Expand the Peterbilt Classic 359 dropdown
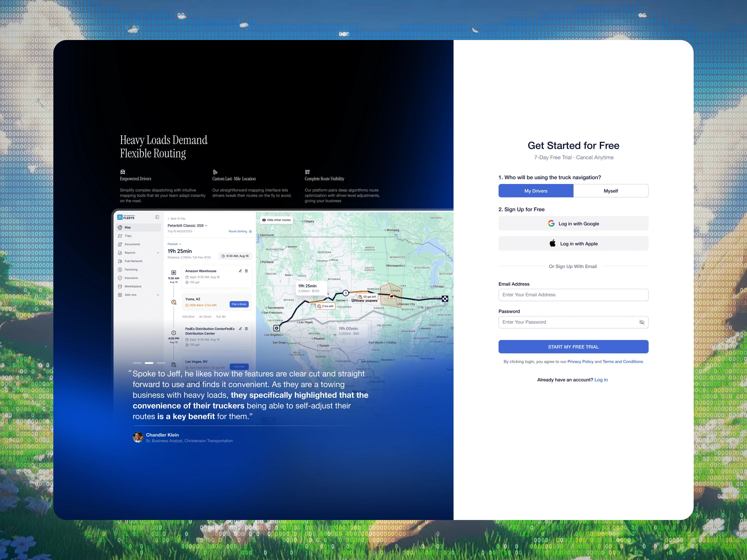The height and width of the screenshot is (560, 747). 188,226
